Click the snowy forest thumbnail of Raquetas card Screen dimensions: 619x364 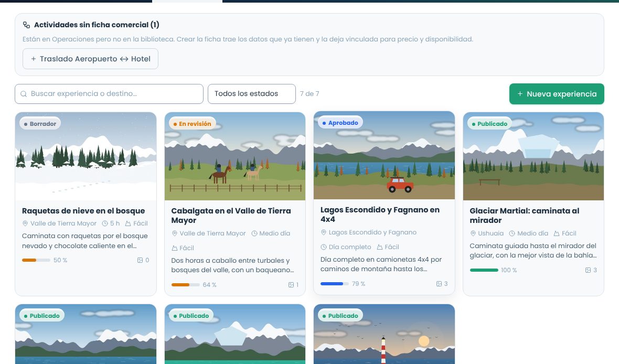point(86,156)
